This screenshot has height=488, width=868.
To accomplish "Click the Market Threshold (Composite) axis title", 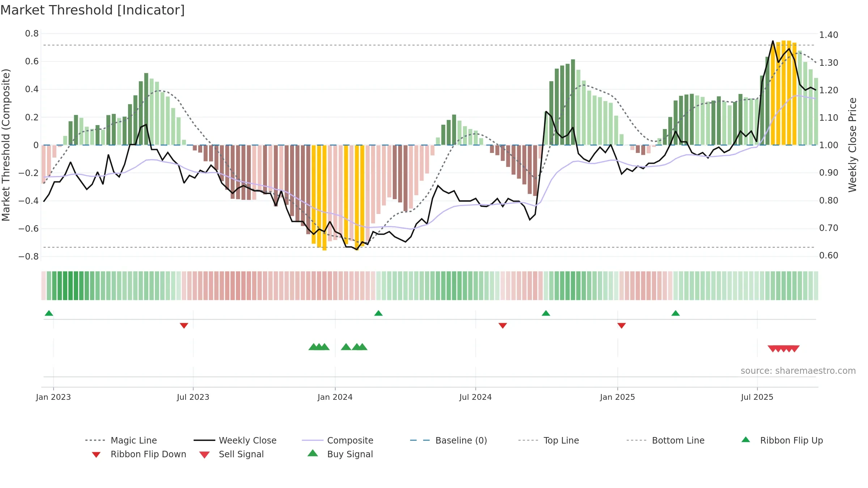I will [6, 145].
